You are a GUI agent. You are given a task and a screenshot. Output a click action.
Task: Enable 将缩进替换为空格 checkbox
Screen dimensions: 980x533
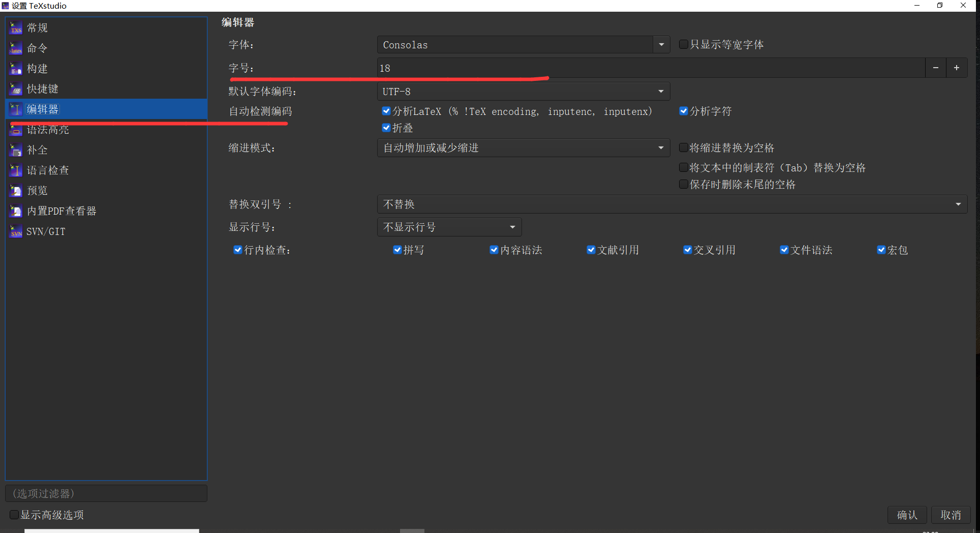coord(684,148)
